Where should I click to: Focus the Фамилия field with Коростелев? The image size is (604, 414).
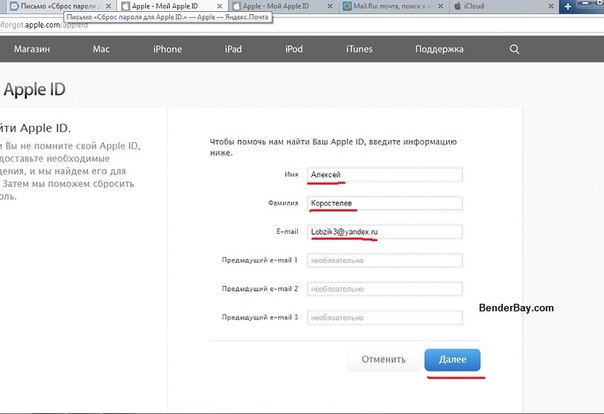(x=385, y=204)
